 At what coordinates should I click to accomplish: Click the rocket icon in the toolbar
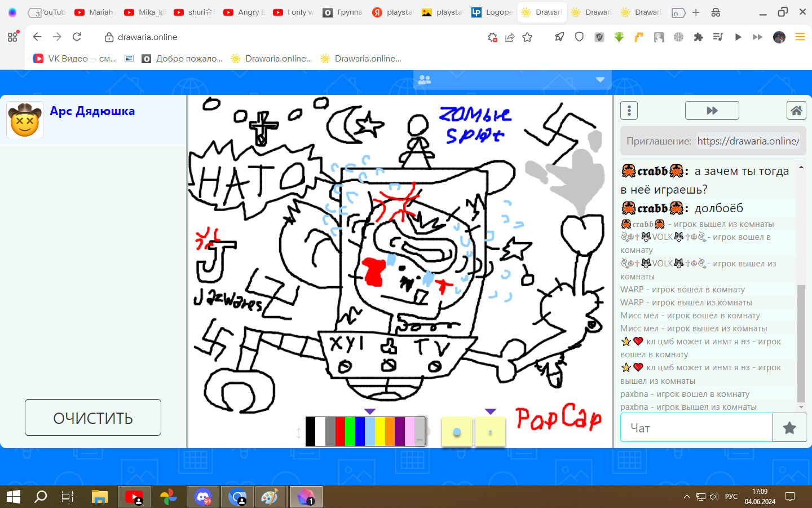click(x=559, y=37)
